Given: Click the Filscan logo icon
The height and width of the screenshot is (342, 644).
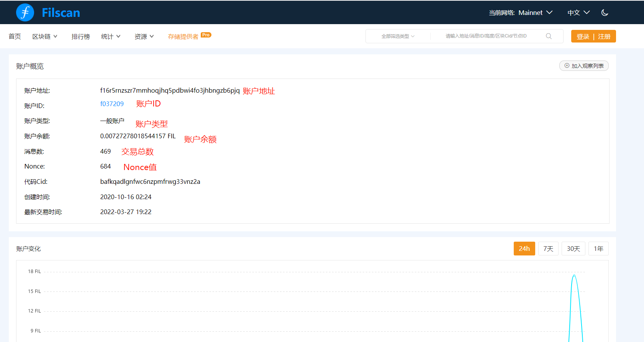Looking at the screenshot, I should [x=25, y=13].
